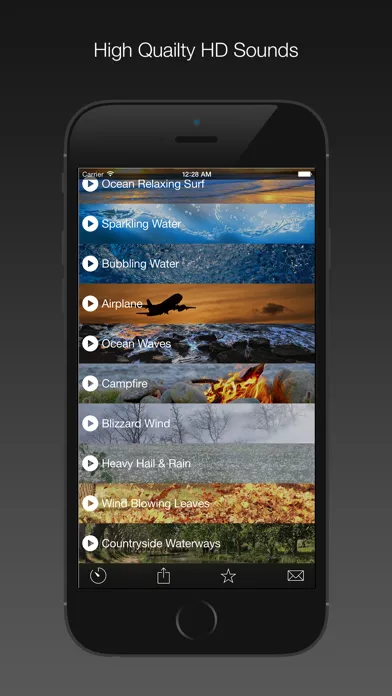Choose the Campfire text label
Screen dimensions: 392x696
pyautogui.click(x=124, y=384)
